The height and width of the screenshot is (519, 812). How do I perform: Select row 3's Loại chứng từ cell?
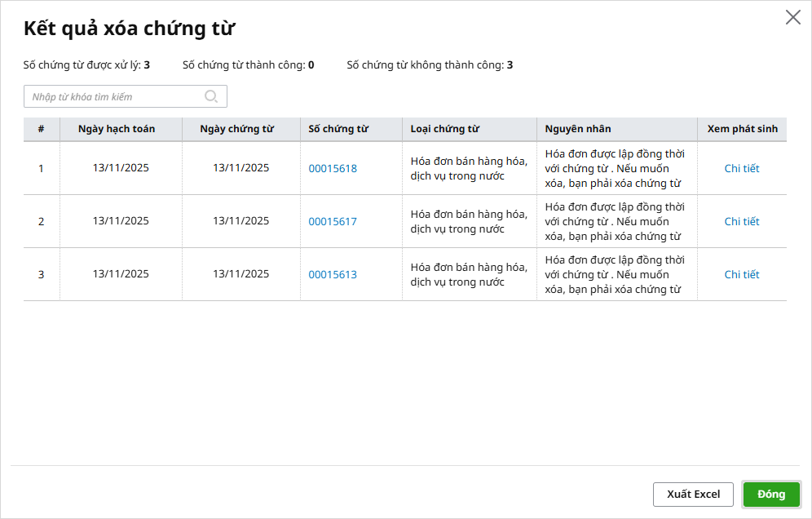point(469,275)
